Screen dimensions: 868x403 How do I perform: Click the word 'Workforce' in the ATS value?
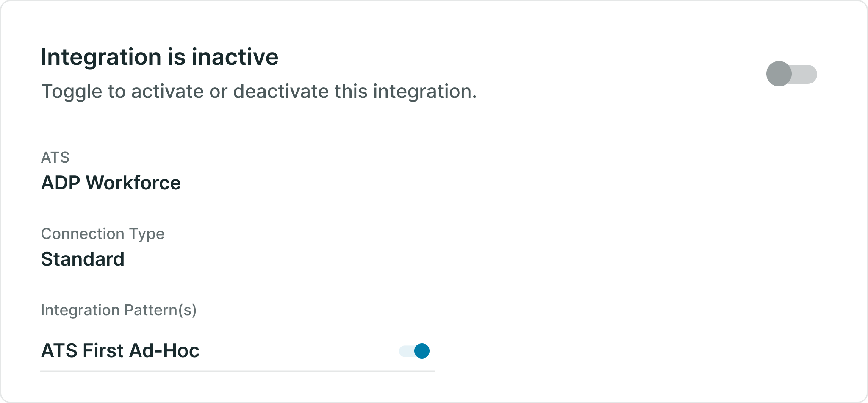133,183
